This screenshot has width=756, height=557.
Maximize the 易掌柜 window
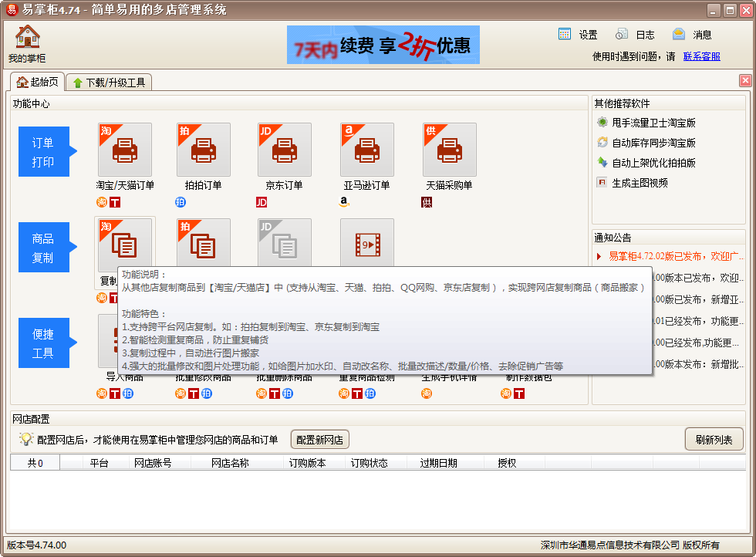pos(730,10)
